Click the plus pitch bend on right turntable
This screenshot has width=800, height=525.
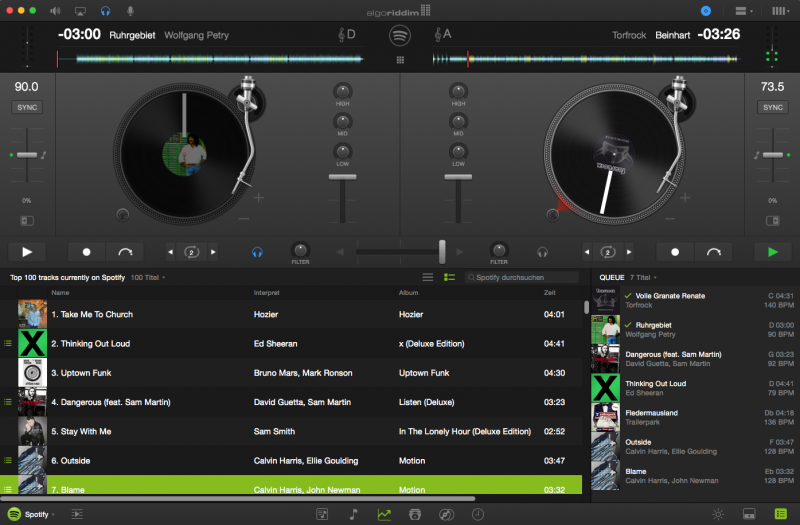coord(685,197)
